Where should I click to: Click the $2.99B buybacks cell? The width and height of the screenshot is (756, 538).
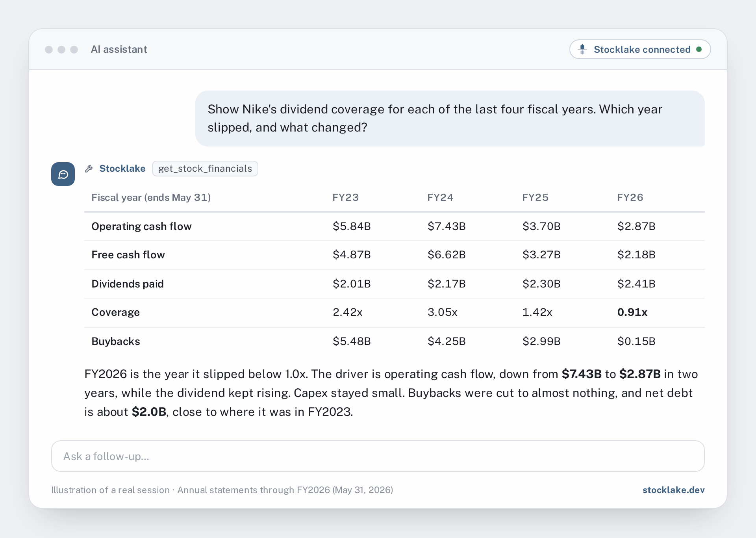(541, 341)
